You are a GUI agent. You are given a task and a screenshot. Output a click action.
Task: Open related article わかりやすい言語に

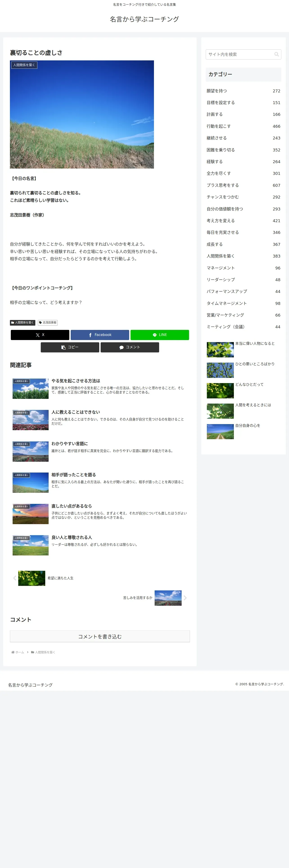click(100, 452)
